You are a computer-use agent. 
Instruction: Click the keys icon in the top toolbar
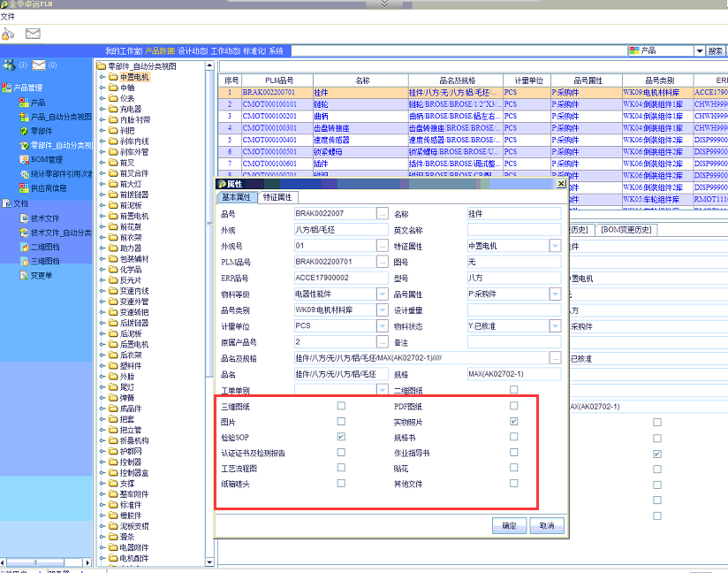tap(8, 34)
